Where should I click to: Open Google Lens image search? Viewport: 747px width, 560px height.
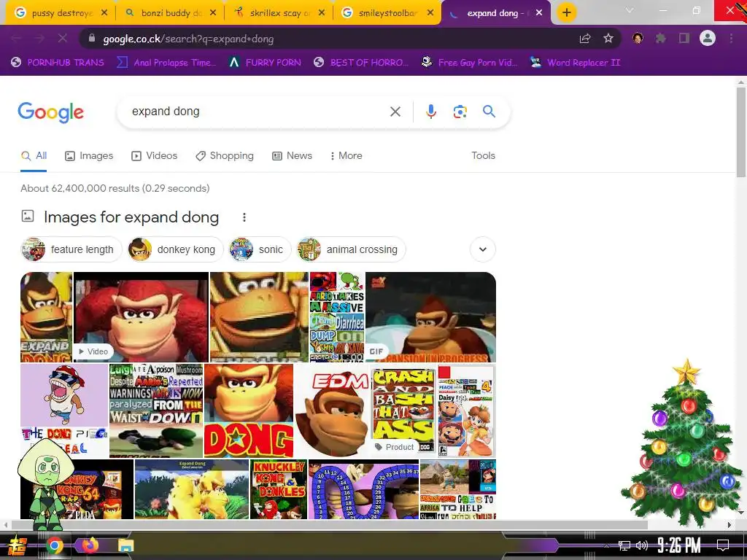pyautogui.click(x=460, y=112)
